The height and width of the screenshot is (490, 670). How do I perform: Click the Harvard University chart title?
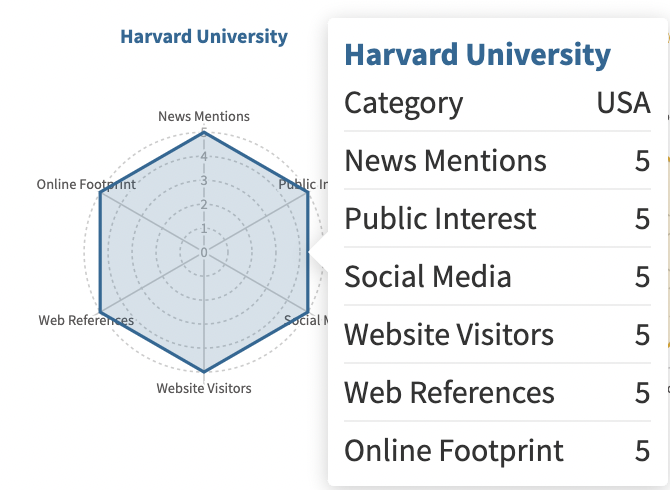[x=204, y=37]
